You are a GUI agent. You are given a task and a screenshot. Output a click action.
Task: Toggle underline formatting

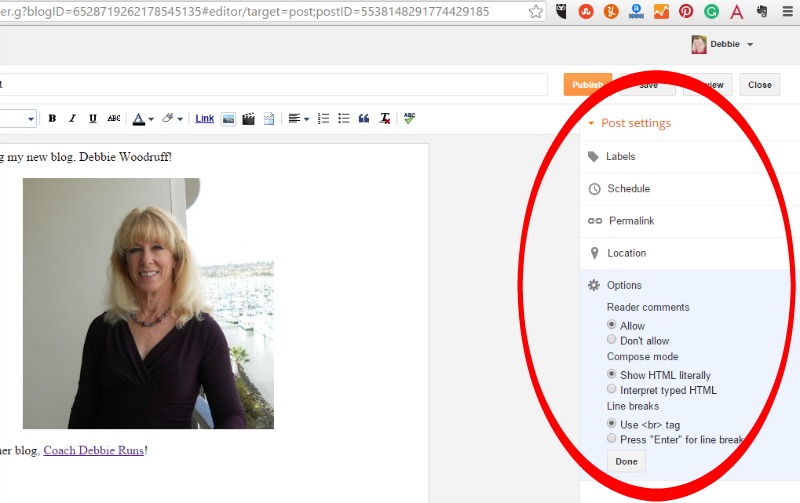[93, 118]
